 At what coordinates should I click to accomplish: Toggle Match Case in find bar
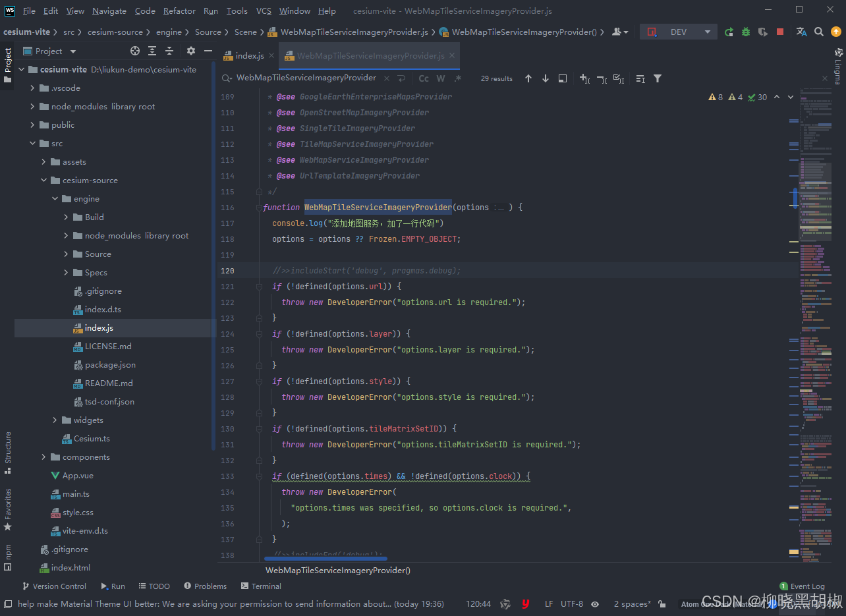click(424, 78)
